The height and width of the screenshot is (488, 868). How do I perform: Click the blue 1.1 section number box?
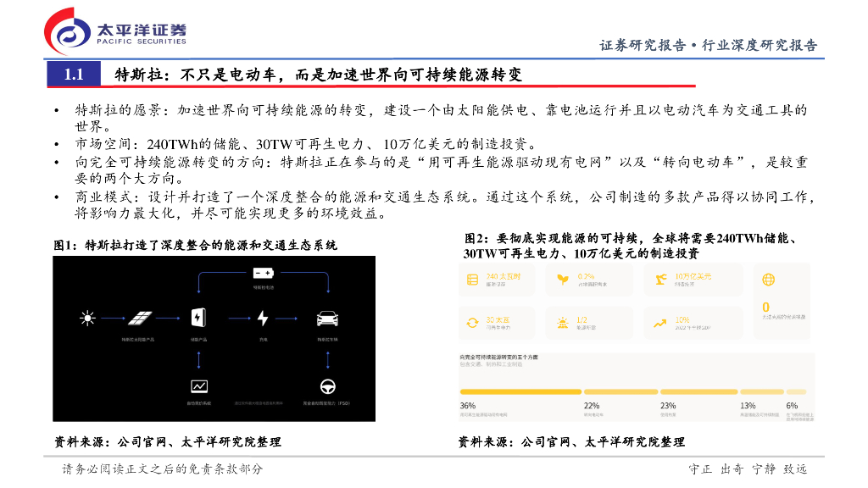[74, 75]
